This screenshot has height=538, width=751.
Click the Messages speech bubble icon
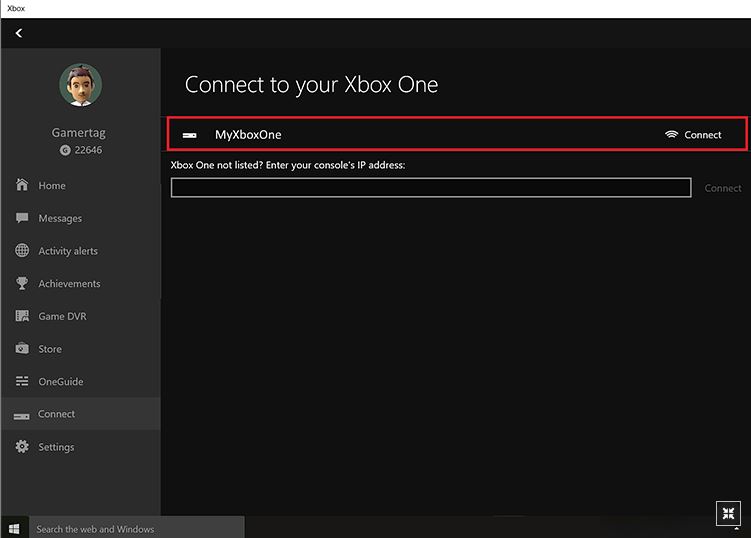[x=22, y=218]
